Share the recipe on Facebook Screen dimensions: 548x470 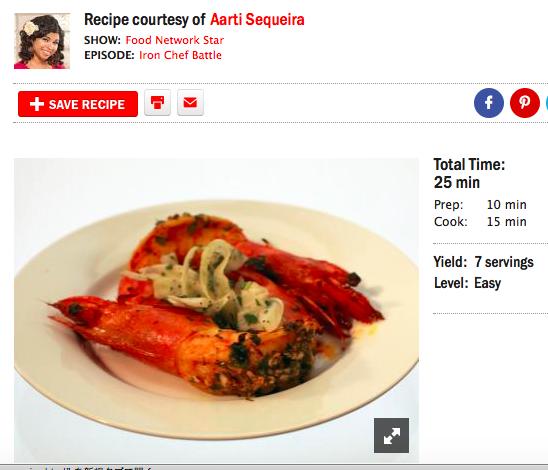click(x=489, y=103)
